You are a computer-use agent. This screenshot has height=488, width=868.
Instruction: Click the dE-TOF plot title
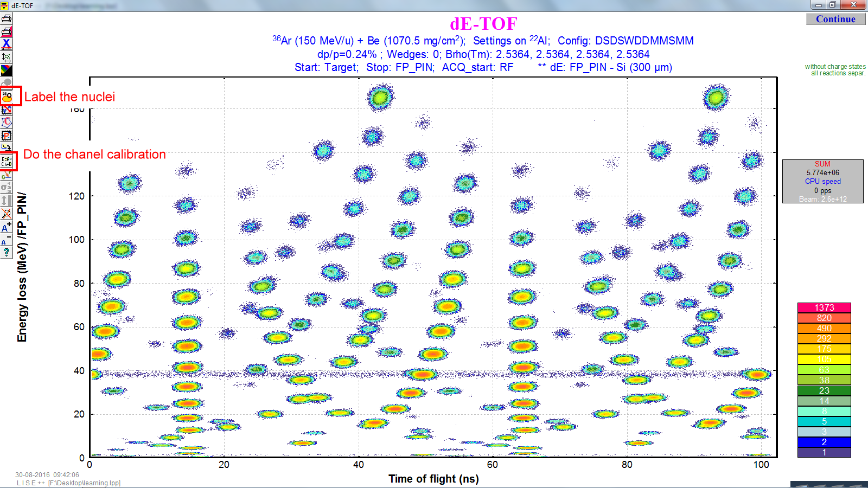483,24
